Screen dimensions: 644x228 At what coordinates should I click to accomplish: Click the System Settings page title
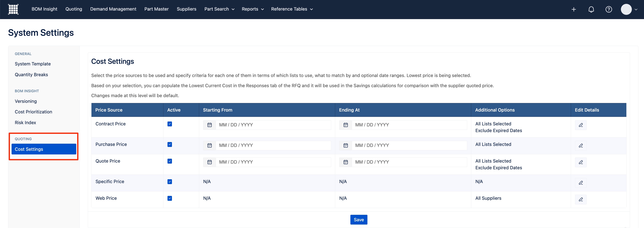pos(41,33)
